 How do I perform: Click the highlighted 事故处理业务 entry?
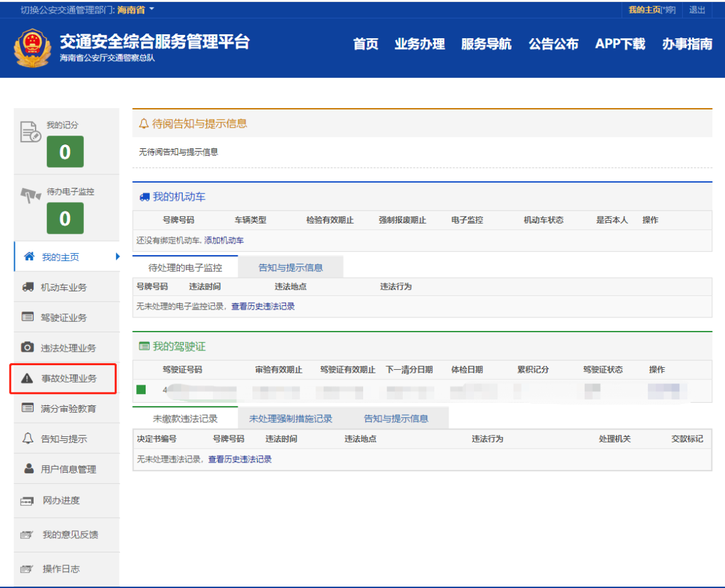click(x=65, y=379)
